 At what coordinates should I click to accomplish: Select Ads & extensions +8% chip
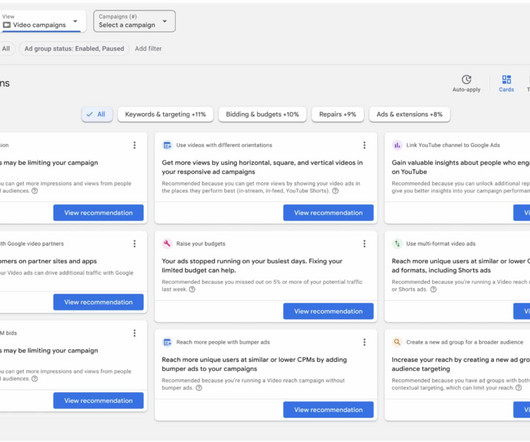click(x=409, y=114)
